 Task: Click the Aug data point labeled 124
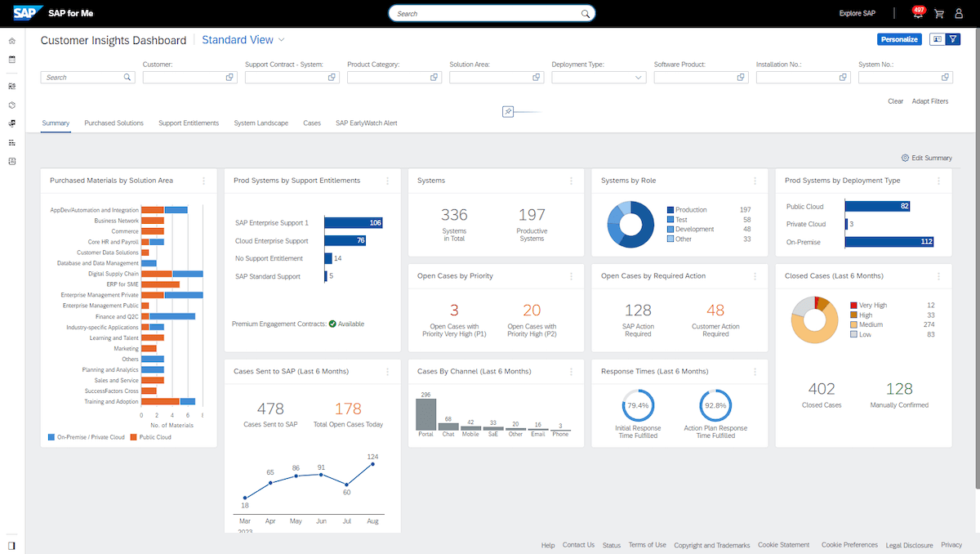(372, 464)
